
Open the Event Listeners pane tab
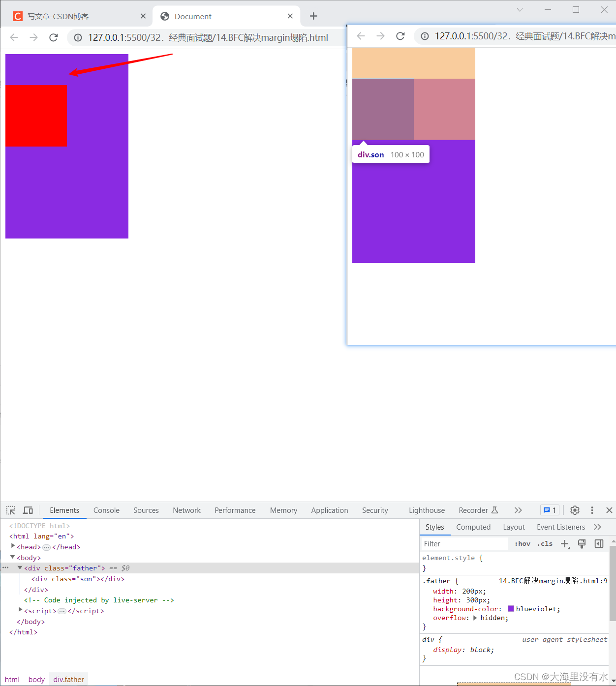561,527
